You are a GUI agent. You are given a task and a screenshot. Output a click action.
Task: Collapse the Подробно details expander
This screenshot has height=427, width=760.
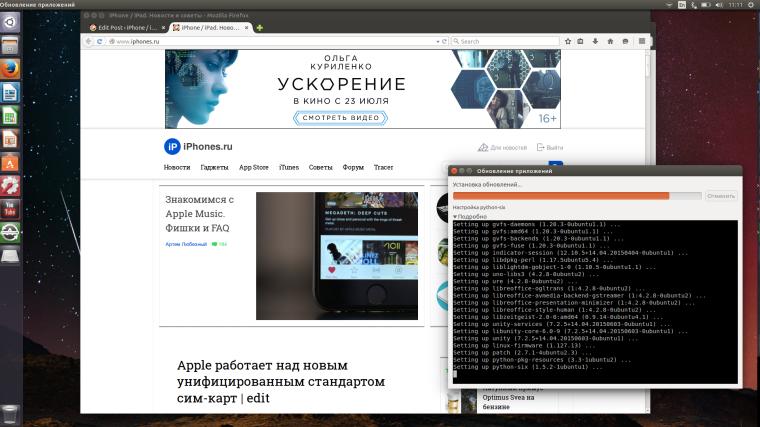click(470, 217)
